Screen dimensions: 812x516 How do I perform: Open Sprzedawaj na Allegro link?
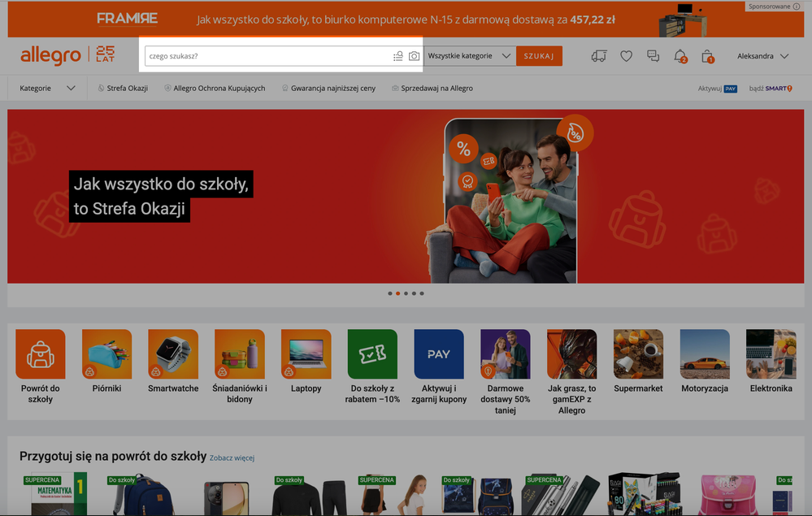(432, 88)
